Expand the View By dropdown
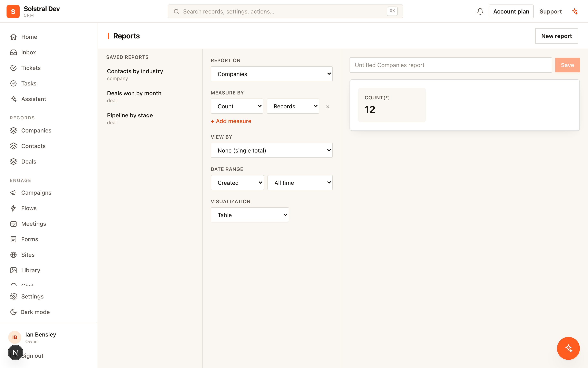 tap(271, 150)
